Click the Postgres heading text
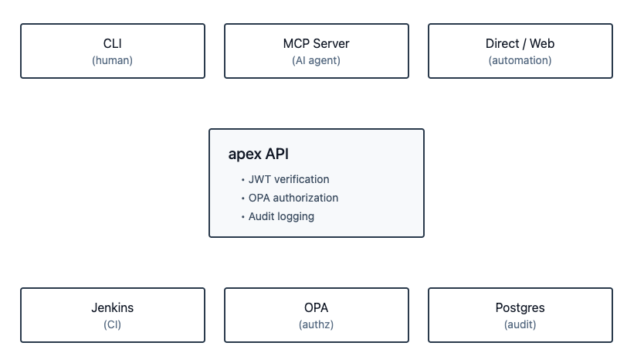This screenshot has height=363, width=644. coord(520,307)
